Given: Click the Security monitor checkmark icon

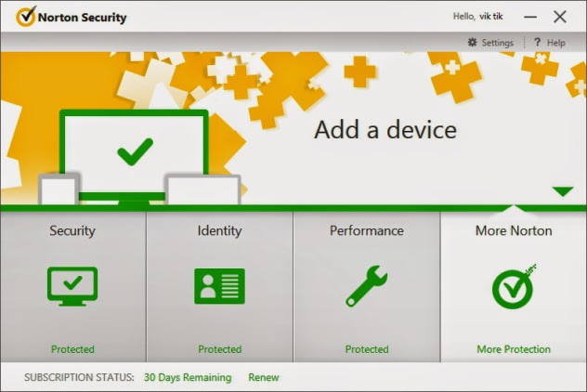Looking at the screenshot, I should tap(72, 286).
